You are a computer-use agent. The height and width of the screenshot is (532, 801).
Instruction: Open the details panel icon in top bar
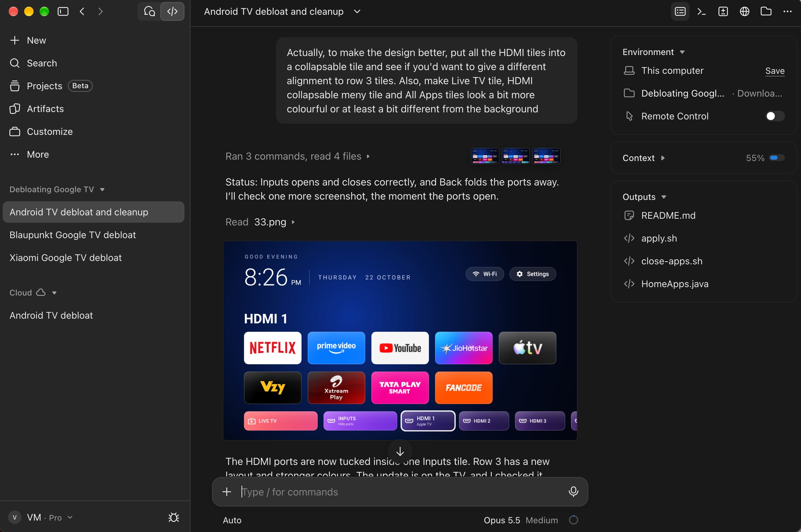[680, 11]
